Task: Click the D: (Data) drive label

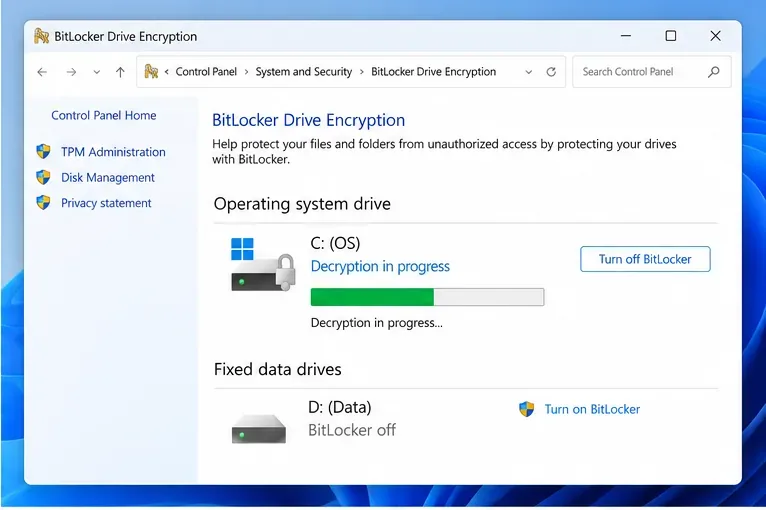Action: coord(340,407)
